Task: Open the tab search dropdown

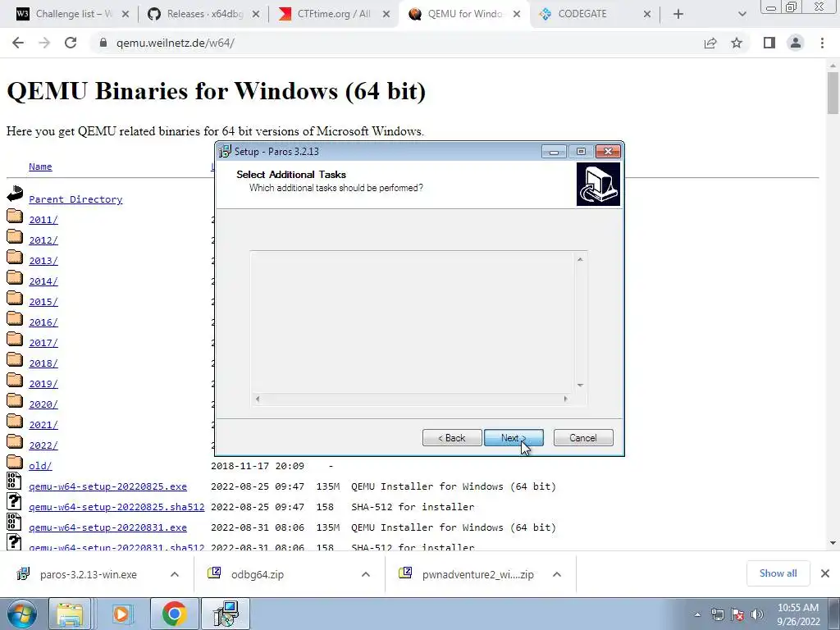Action: pos(742,14)
